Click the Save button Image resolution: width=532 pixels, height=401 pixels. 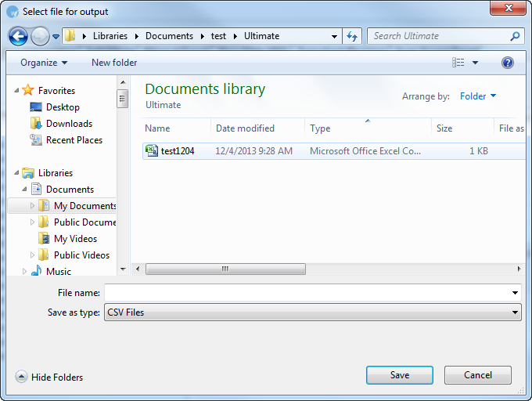399,375
